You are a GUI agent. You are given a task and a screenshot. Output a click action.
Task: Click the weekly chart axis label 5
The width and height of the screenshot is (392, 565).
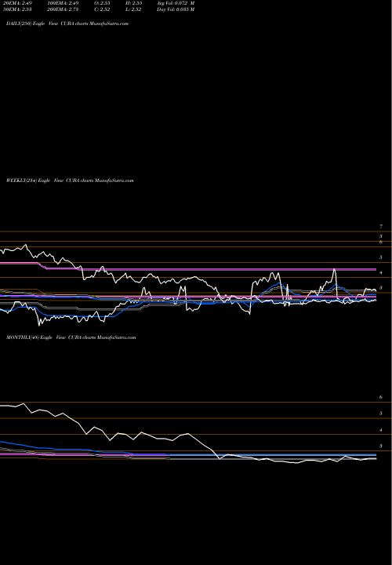pyautogui.click(x=381, y=257)
